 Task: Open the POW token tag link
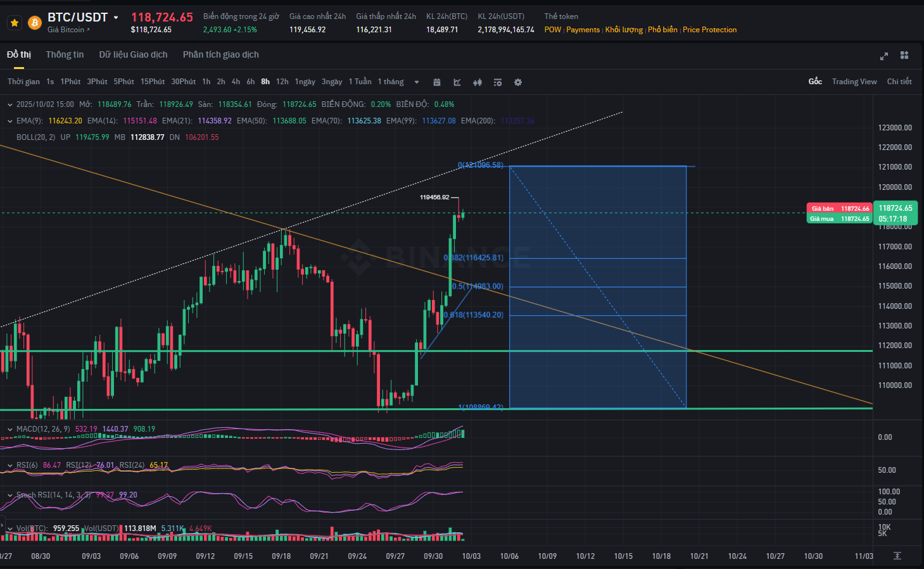pyautogui.click(x=552, y=30)
